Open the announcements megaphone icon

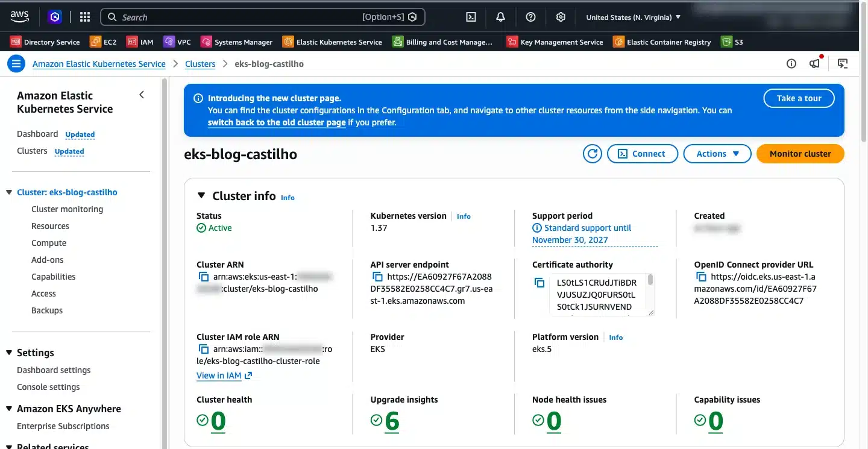tap(815, 63)
